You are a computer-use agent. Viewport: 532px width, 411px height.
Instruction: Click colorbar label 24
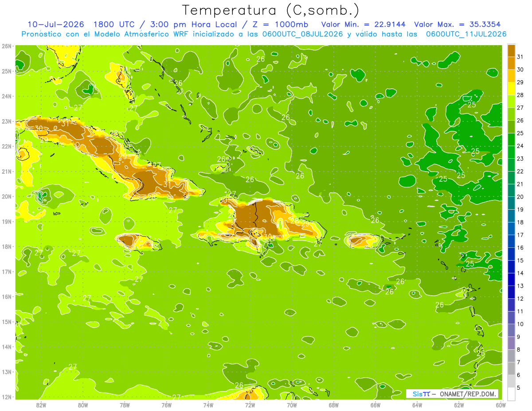(x=520, y=146)
